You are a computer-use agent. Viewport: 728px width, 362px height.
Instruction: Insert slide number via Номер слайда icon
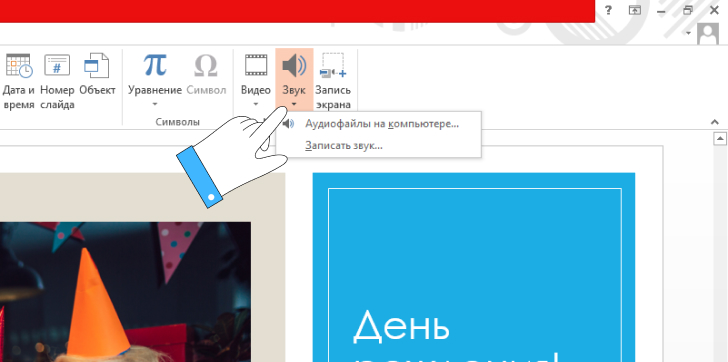click(57, 65)
